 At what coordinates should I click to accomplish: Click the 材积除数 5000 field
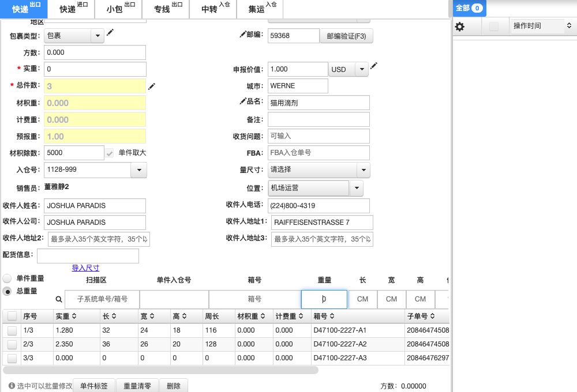coord(74,153)
